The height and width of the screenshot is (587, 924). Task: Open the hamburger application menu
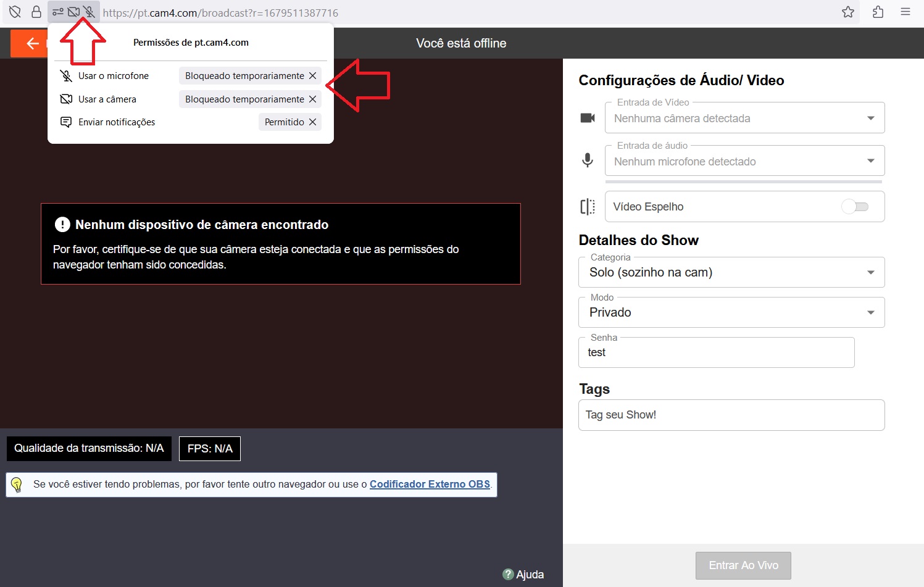tap(905, 12)
